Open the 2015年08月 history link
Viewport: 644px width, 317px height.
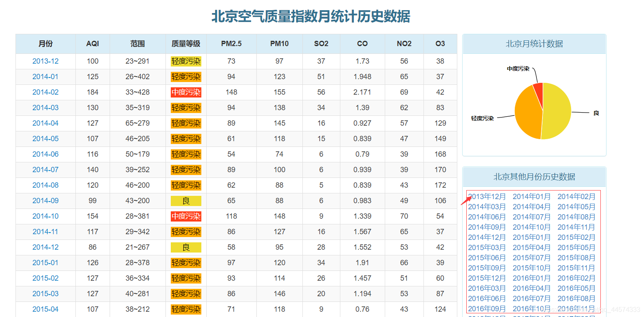pos(576,258)
